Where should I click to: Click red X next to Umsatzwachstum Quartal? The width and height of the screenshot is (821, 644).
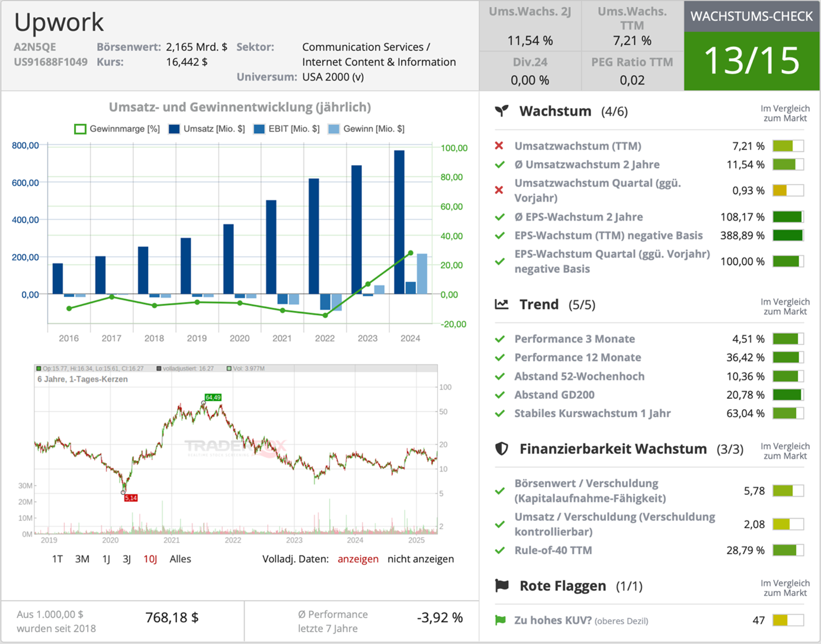(499, 190)
